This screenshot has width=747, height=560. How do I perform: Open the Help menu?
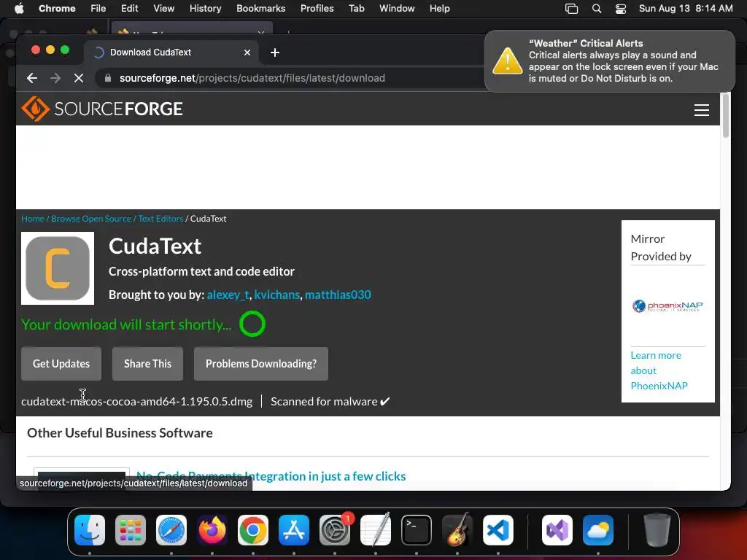click(439, 8)
